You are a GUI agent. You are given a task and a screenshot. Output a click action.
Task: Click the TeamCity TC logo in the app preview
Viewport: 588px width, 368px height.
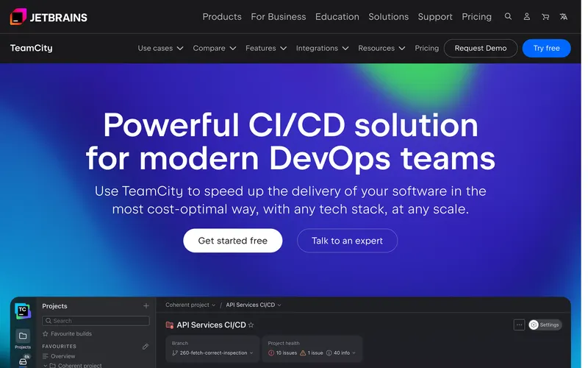pos(23,311)
